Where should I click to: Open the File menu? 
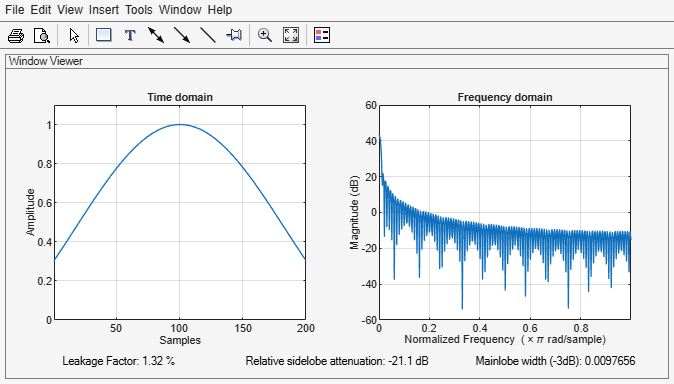coord(15,9)
